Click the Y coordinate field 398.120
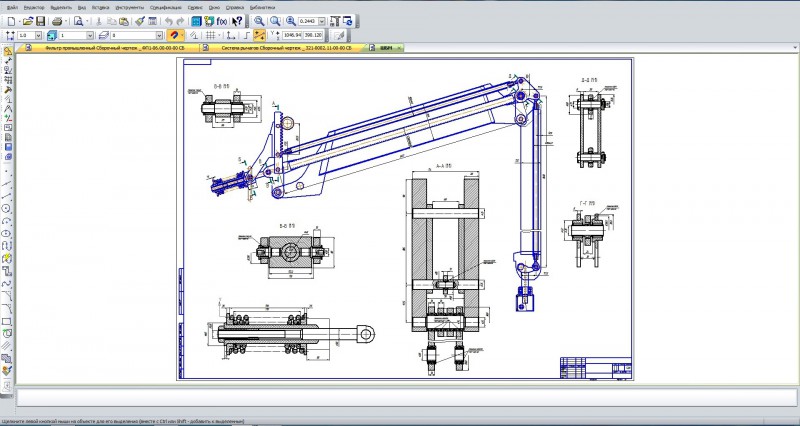Screen dimensions: 800x426 pyautogui.click(x=313, y=35)
